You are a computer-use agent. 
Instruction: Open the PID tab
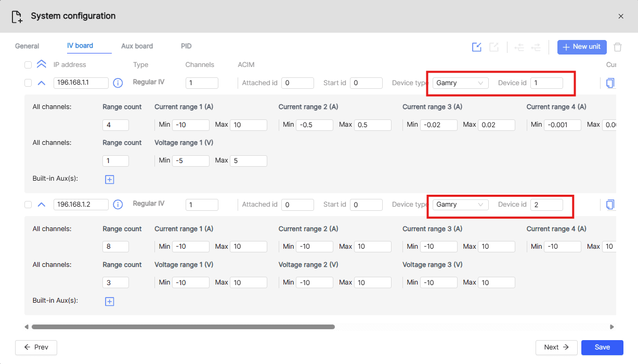(186, 46)
